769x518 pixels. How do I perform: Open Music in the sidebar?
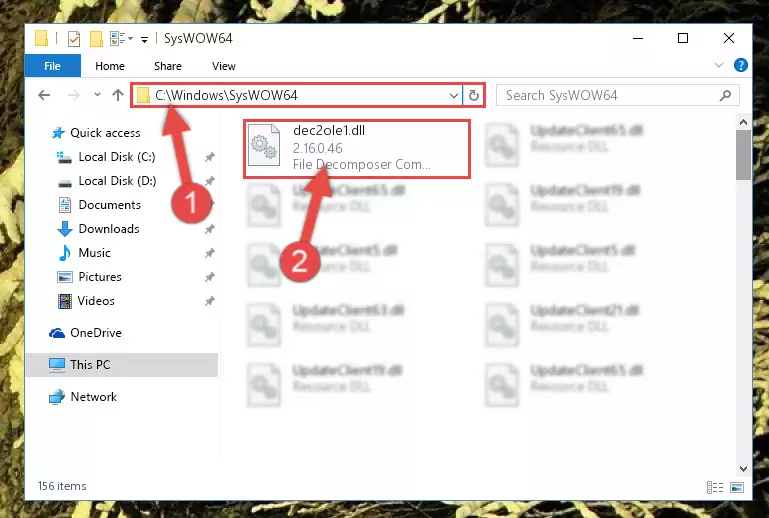click(94, 253)
